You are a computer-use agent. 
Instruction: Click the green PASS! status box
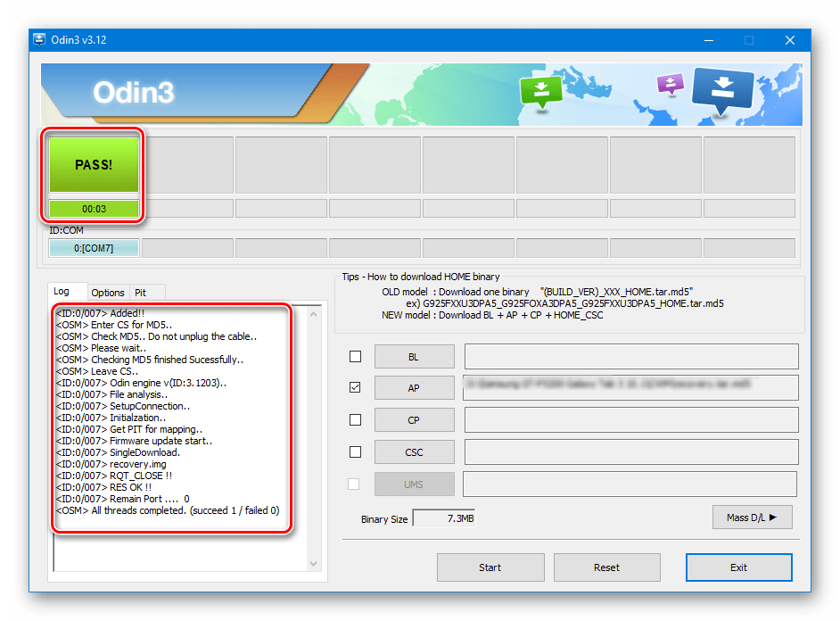[x=94, y=164]
